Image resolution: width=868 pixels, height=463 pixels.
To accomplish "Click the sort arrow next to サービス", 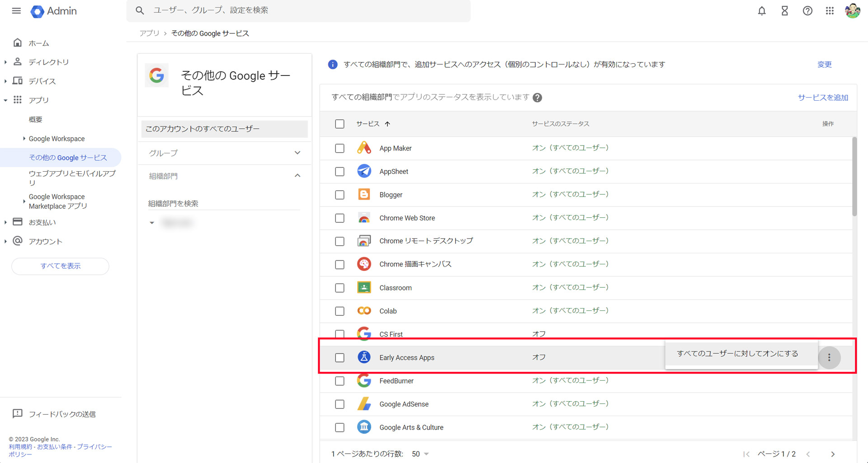I will 387,124.
